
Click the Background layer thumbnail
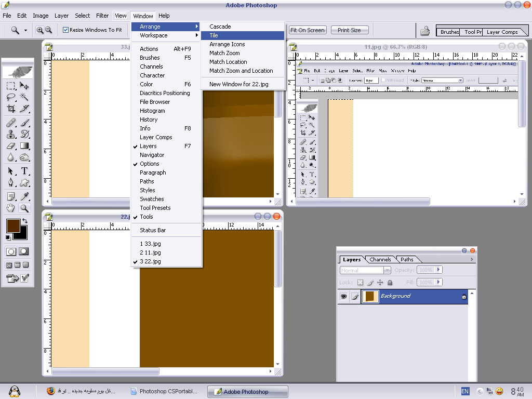(x=370, y=297)
